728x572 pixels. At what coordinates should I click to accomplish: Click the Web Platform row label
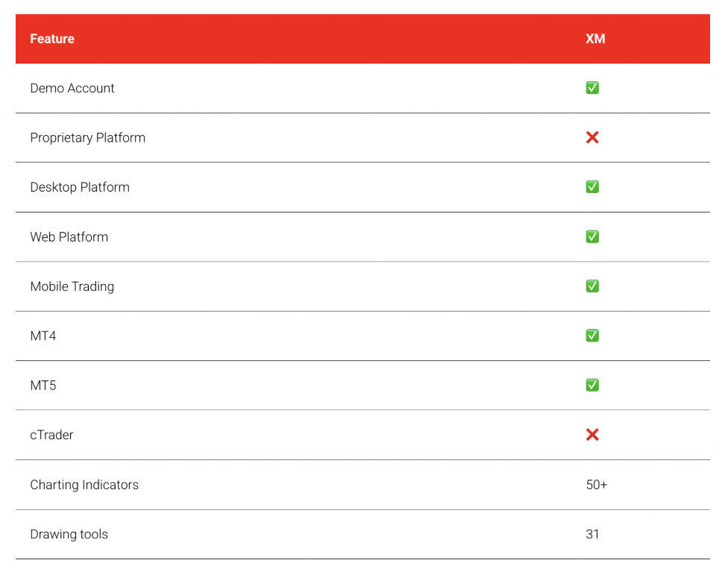coord(69,236)
